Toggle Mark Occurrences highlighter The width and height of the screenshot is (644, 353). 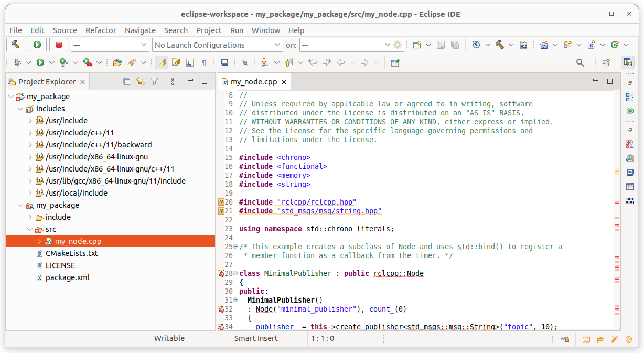pos(162,62)
